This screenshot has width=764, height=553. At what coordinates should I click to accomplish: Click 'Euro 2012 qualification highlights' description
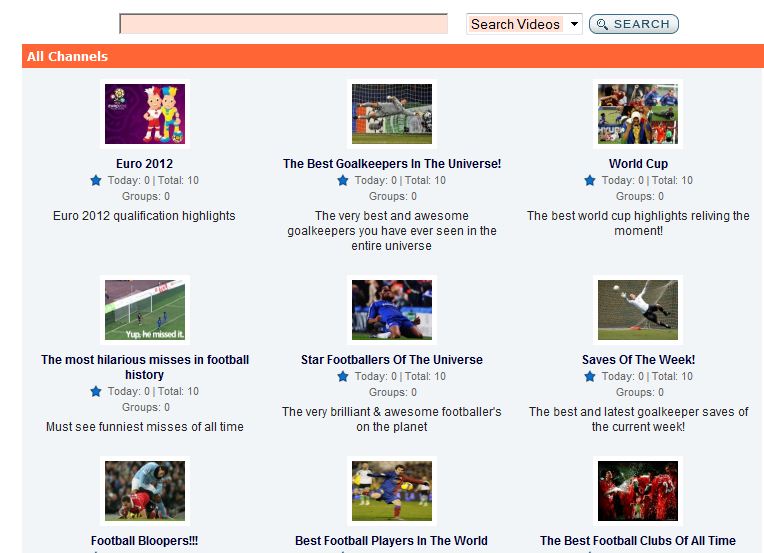(144, 216)
